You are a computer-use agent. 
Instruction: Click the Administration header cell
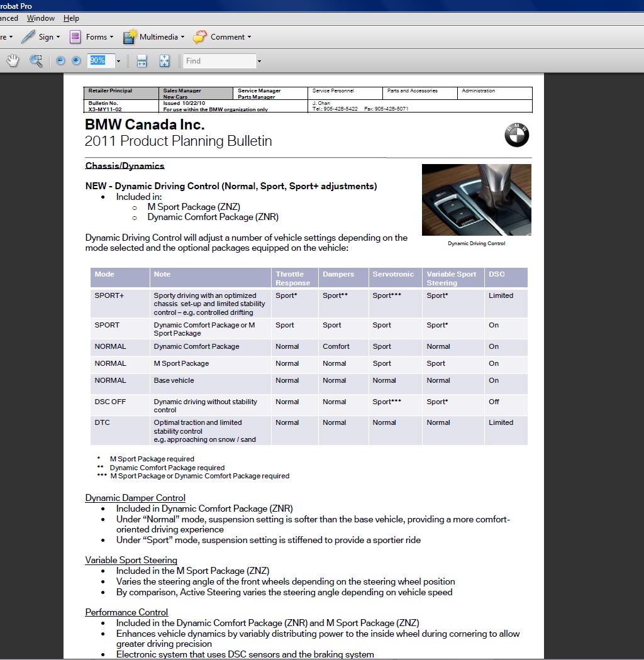(x=495, y=93)
